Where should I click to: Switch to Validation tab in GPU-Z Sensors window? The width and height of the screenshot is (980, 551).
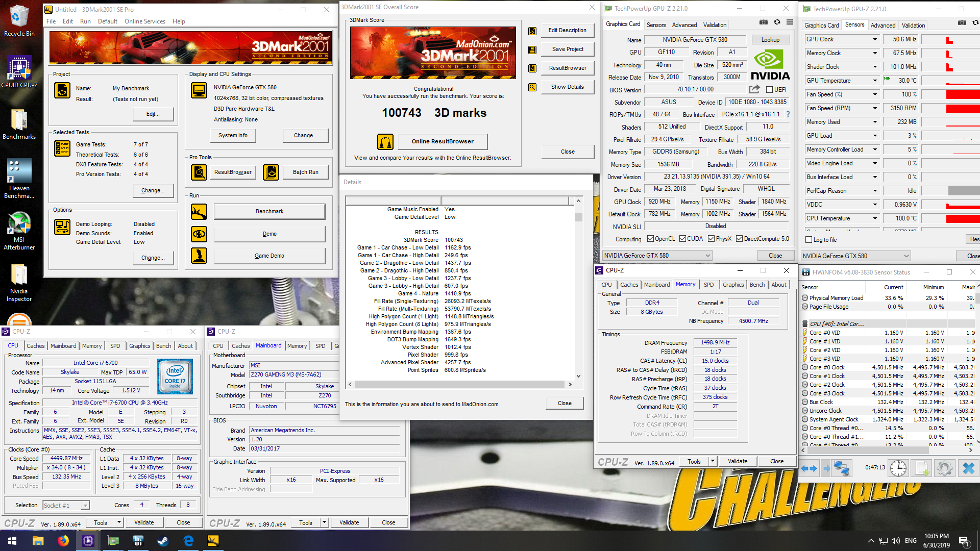coord(913,26)
